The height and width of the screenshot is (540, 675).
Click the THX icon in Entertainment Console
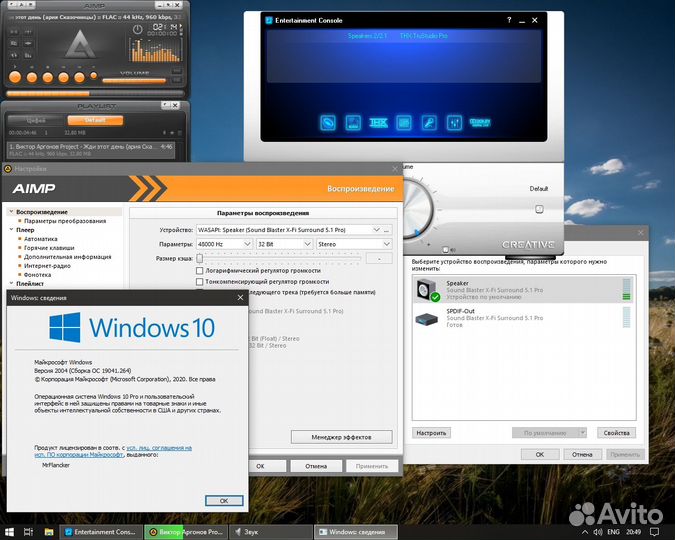point(378,123)
